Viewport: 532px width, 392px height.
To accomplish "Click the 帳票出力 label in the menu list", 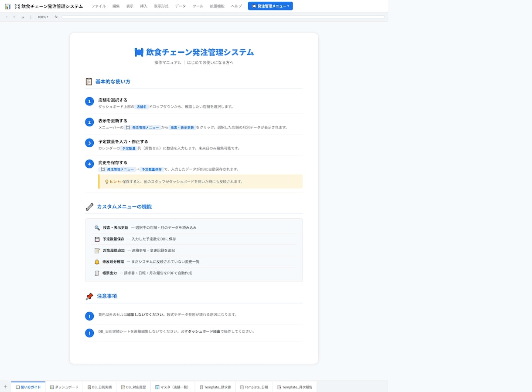I will click(109, 273).
